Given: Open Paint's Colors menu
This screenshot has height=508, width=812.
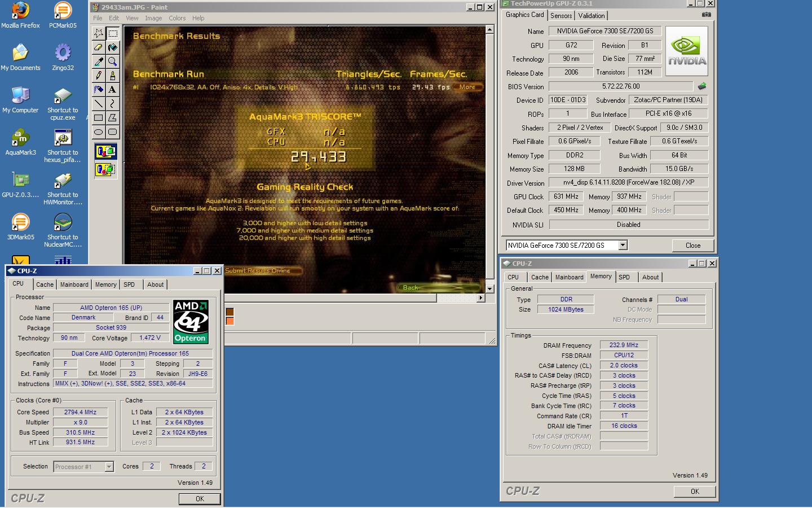Looking at the screenshot, I should click(x=177, y=18).
